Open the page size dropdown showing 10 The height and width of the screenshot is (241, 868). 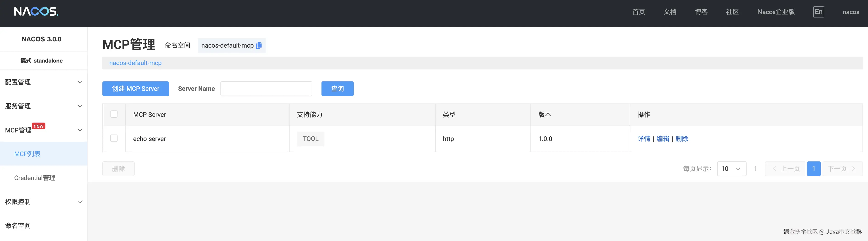point(731,169)
